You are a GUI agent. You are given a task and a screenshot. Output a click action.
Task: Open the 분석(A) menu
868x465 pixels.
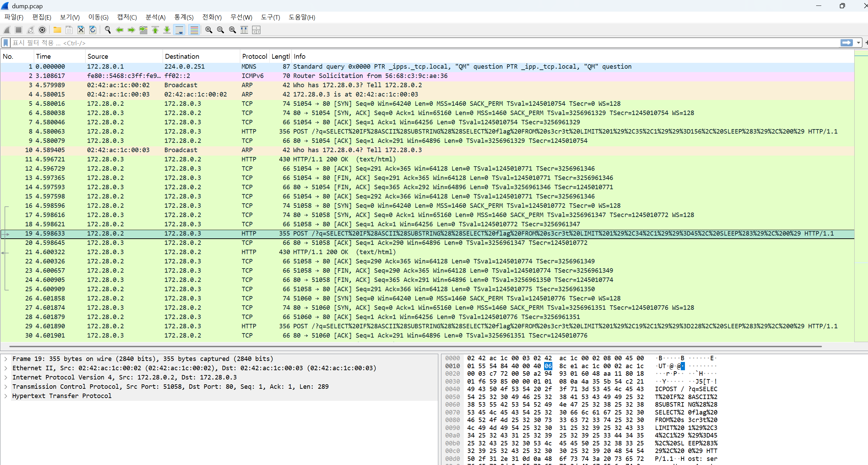(x=155, y=17)
